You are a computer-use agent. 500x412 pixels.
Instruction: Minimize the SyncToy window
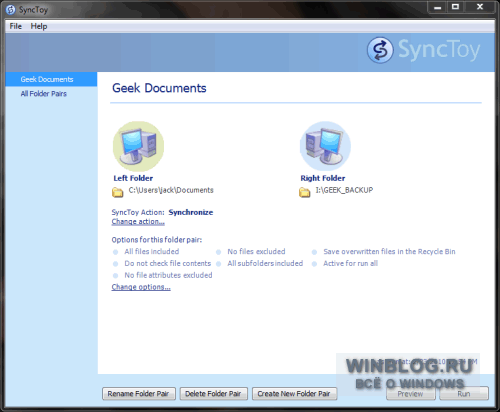[x=438, y=7]
